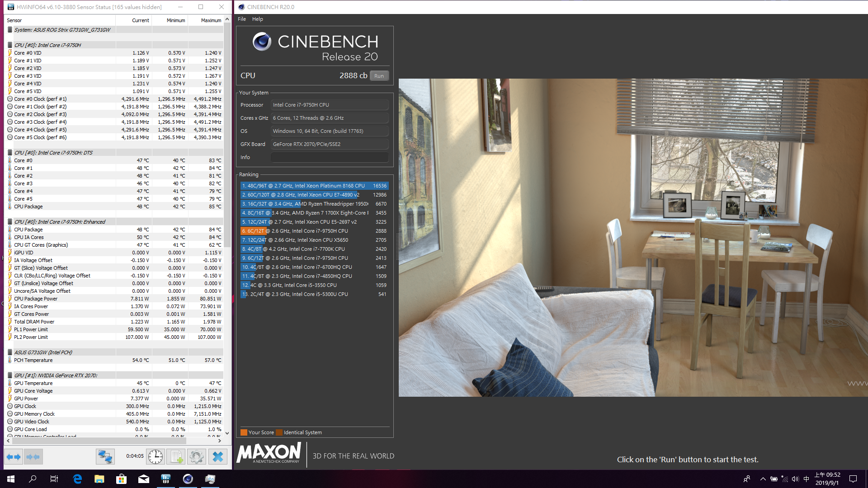Open the screenshot tool taskbar icon
868x488 pixels.
[210, 479]
